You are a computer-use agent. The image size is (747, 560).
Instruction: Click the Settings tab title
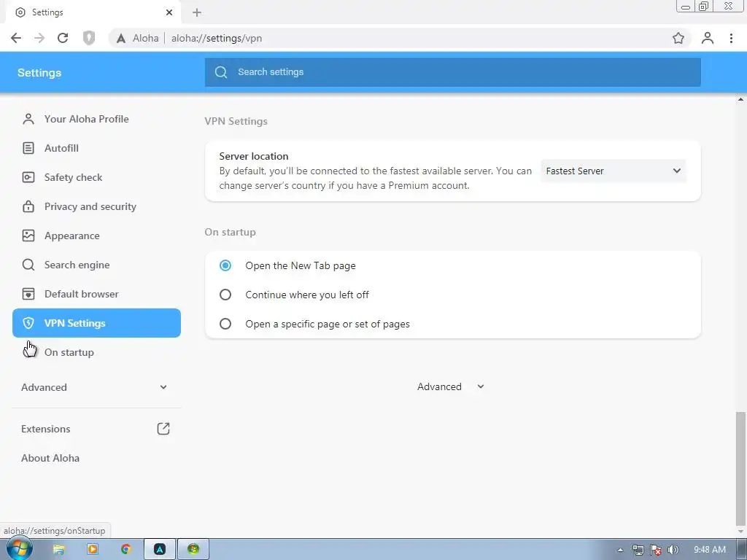point(47,12)
